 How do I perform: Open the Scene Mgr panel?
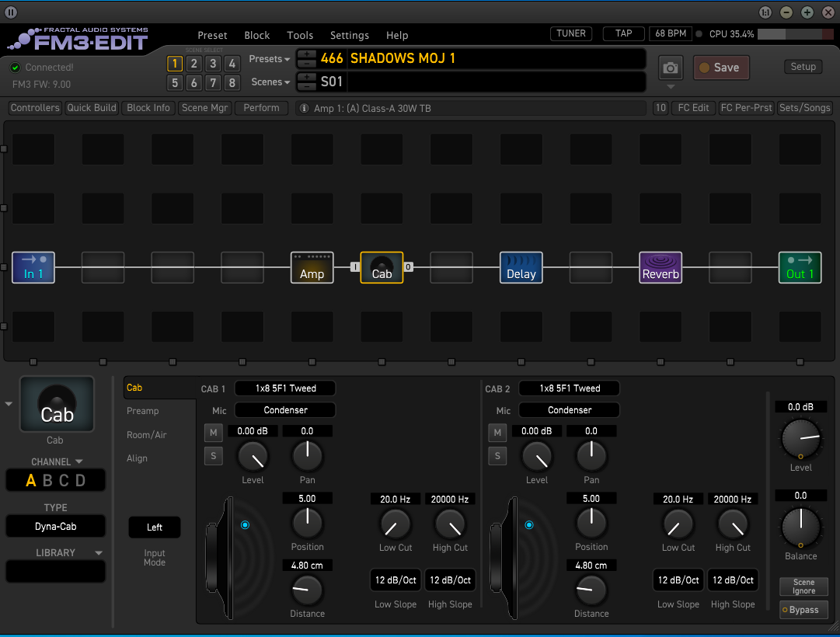(205, 108)
